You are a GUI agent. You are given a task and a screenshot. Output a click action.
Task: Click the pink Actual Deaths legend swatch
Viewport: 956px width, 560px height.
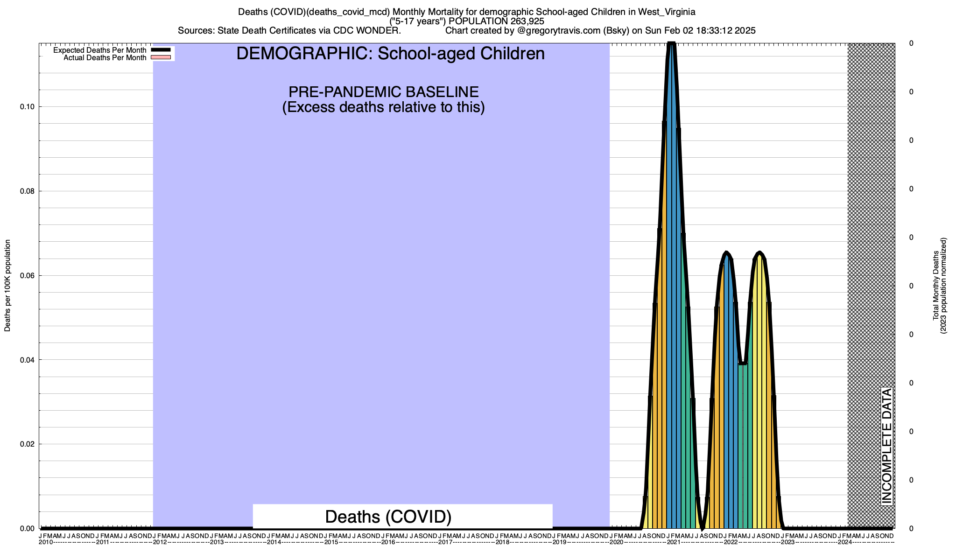point(162,57)
